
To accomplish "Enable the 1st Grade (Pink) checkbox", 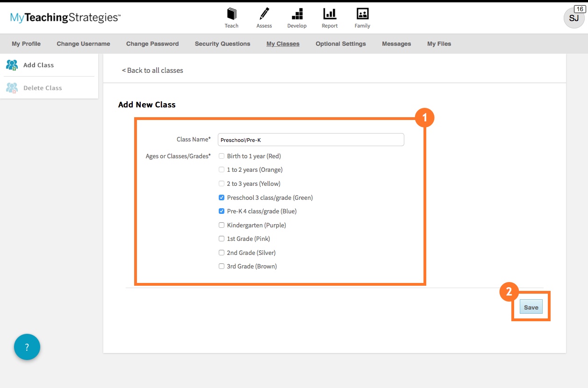I will tap(222, 239).
